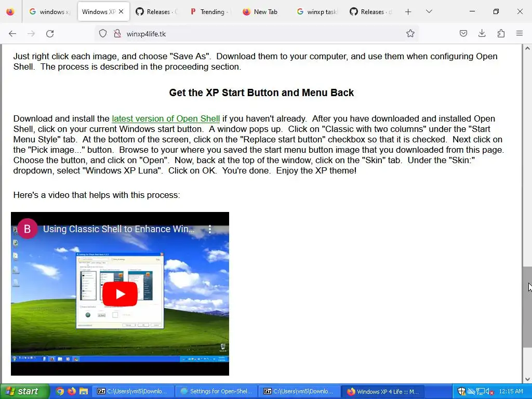The width and height of the screenshot is (532, 399).
Task: Click the muted volume tray icon
Action: tap(489, 392)
